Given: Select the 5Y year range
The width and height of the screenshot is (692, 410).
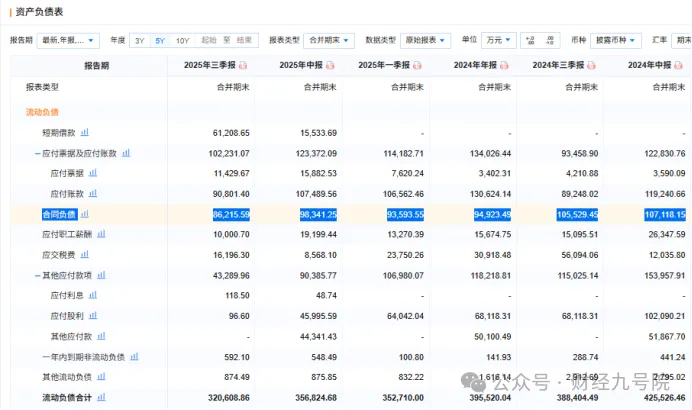Looking at the screenshot, I should (x=160, y=41).
